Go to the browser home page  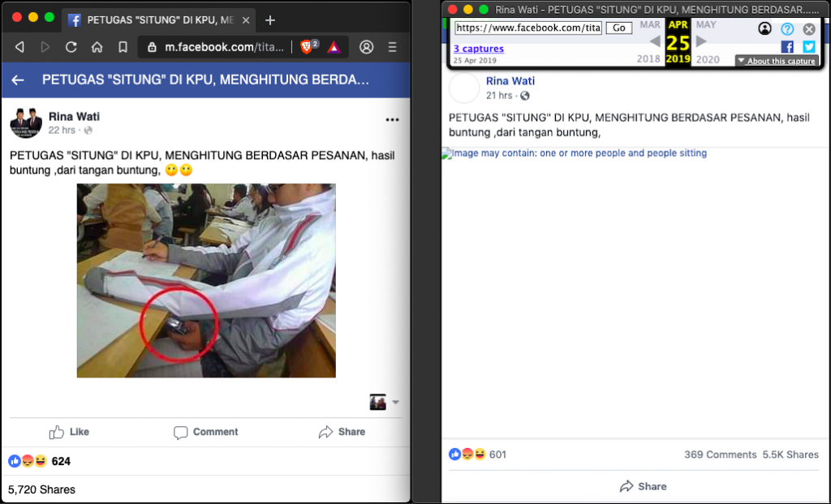click(97, 47)
